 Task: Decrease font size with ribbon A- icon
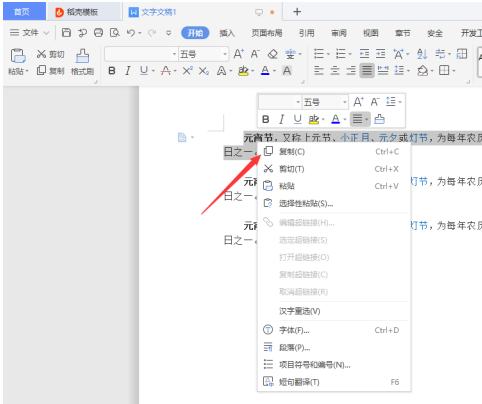[255, 54]
